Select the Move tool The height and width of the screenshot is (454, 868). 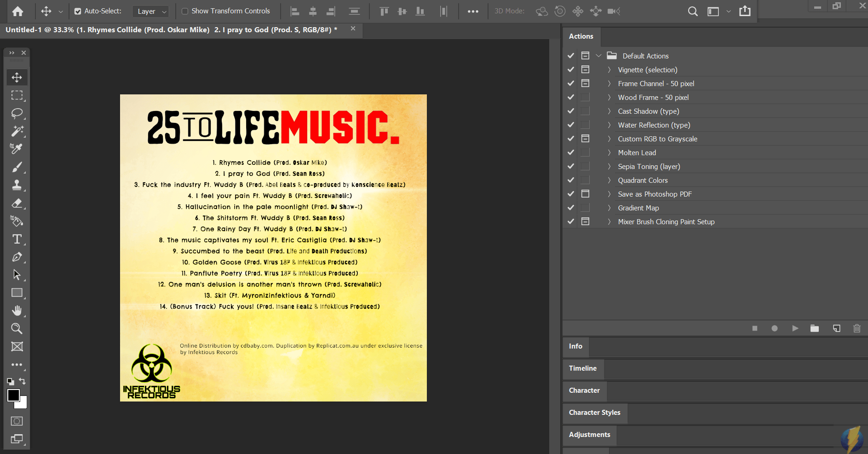[17, 77]
